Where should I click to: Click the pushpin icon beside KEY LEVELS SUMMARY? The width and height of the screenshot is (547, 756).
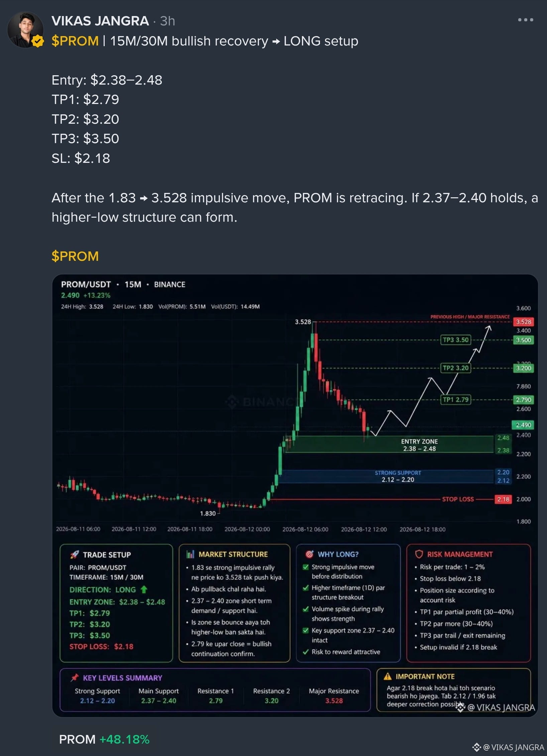[x=75, y=678]
